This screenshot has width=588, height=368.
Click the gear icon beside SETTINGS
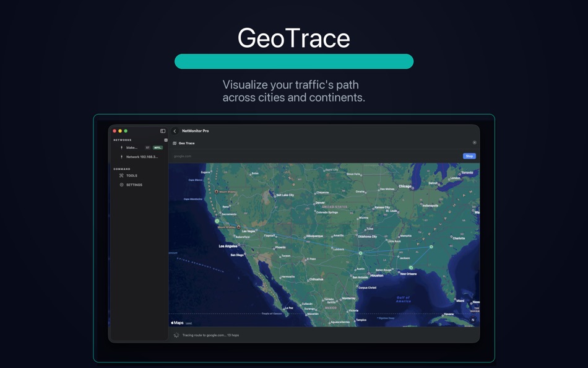(x=121, y=185)
